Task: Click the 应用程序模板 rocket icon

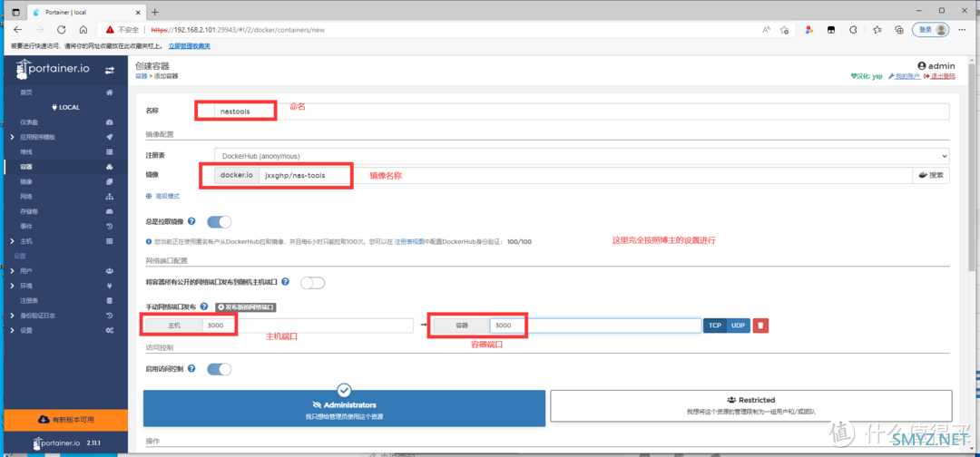Action: pyautogui.click(x=110, y=137)
